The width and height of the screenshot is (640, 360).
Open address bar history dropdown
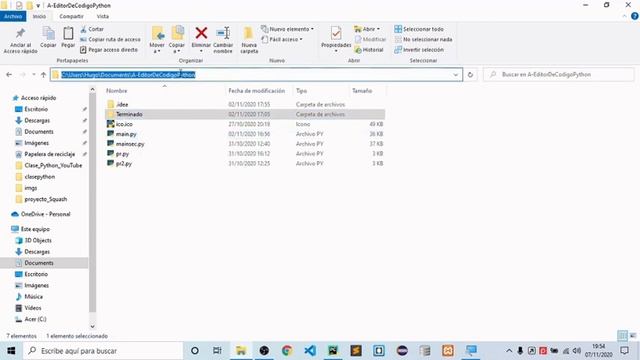pyautogui.click(x=456, y=75)
